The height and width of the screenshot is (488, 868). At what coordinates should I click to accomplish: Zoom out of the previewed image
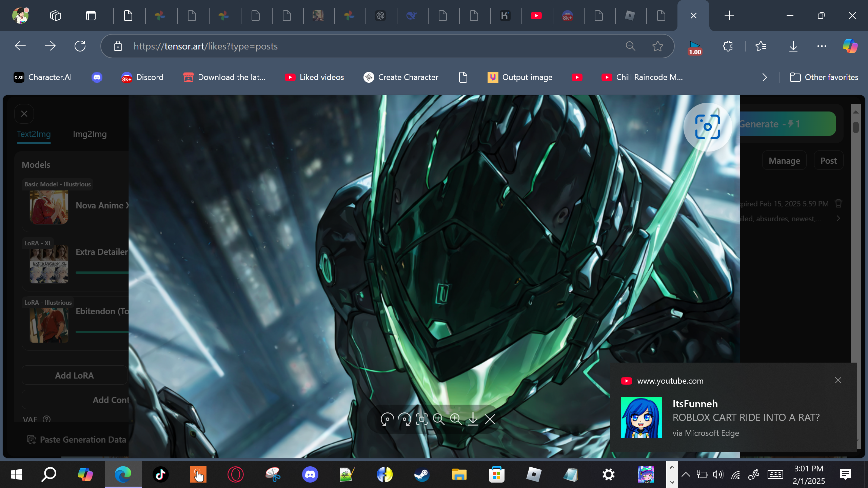tap(438, 419)
